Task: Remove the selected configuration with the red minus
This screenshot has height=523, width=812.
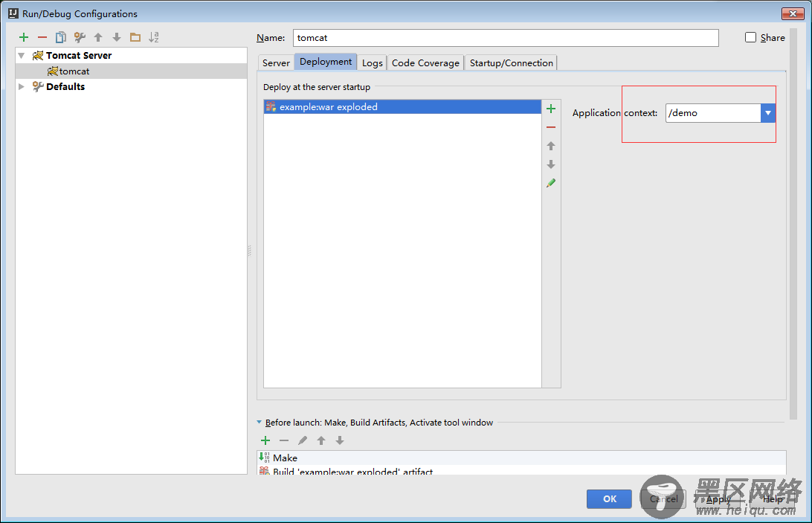Action: (x=42, y=37)
